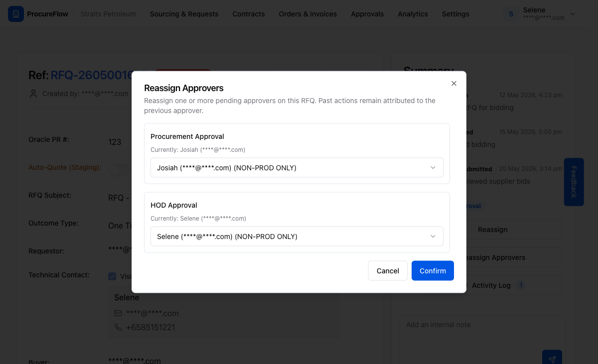Viewport: 598px width, 364px height.
Task: Open the Activity Log
Action: [x=492, y=285]
